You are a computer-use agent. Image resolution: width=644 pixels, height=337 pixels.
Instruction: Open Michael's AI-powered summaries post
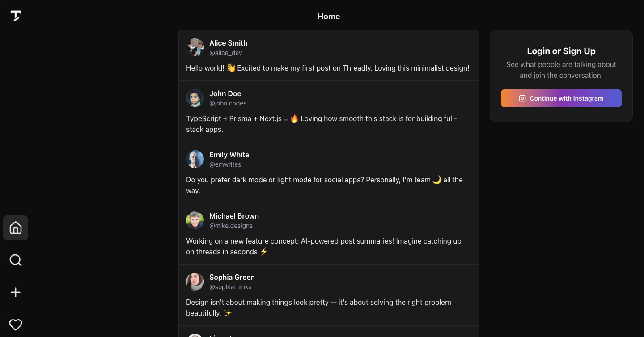pos(323,246)
